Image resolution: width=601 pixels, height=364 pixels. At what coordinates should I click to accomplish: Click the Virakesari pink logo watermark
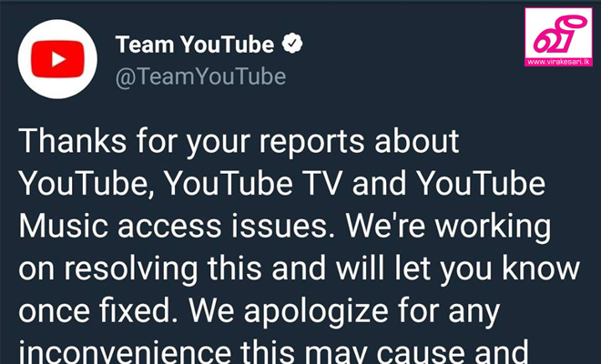(558, 36)
